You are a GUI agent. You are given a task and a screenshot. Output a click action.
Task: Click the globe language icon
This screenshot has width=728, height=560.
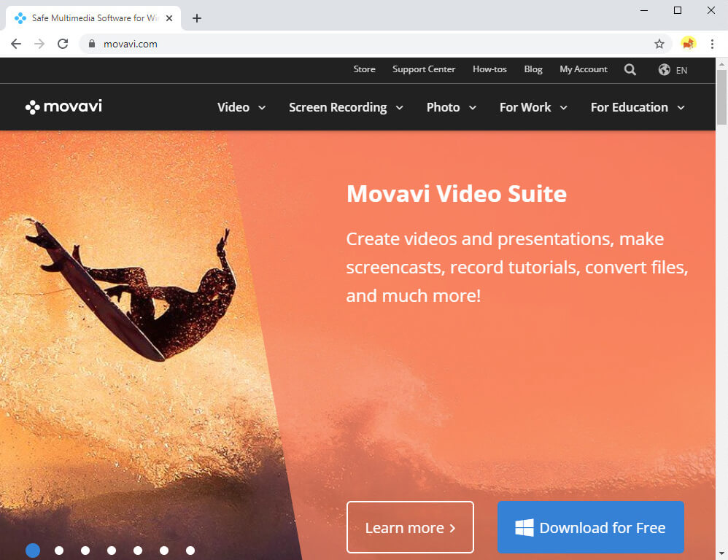point(665,69)
